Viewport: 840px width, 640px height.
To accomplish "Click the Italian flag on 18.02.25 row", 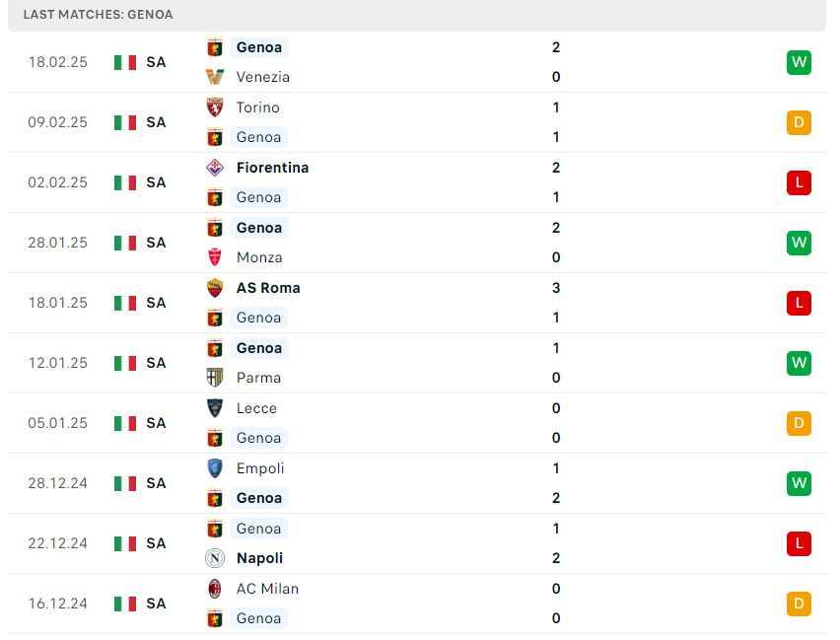I will [125, 62].
